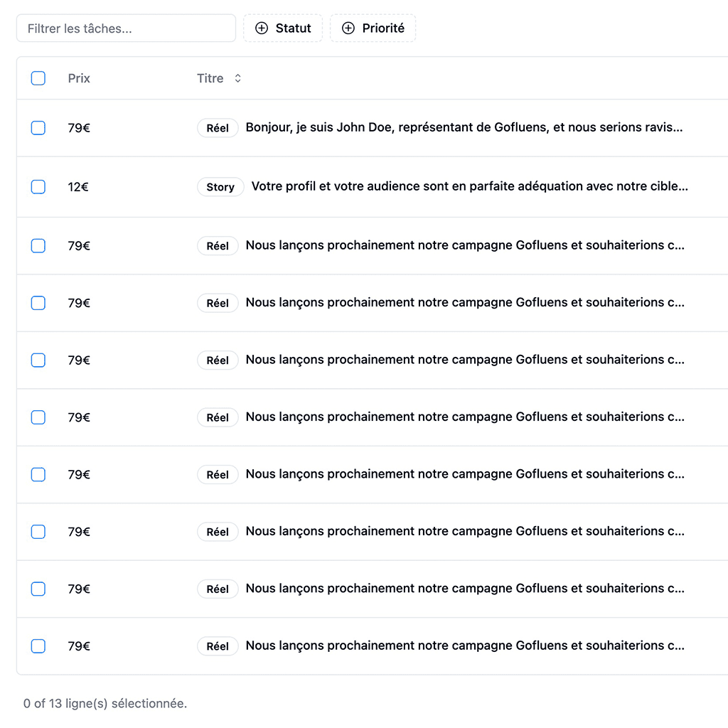Click the Story badge in the 12€ row
This screenshot has height=728, width=728.
click(220, 187)
